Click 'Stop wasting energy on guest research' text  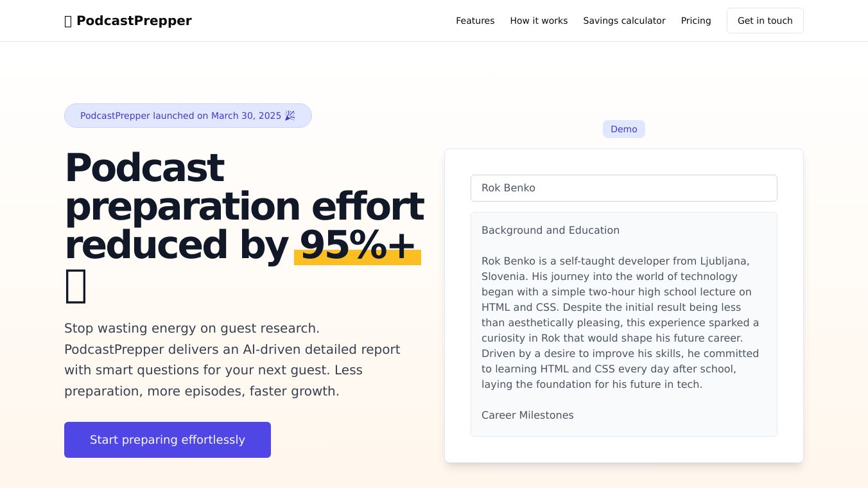pyautogui.click(x=191, y=328)
